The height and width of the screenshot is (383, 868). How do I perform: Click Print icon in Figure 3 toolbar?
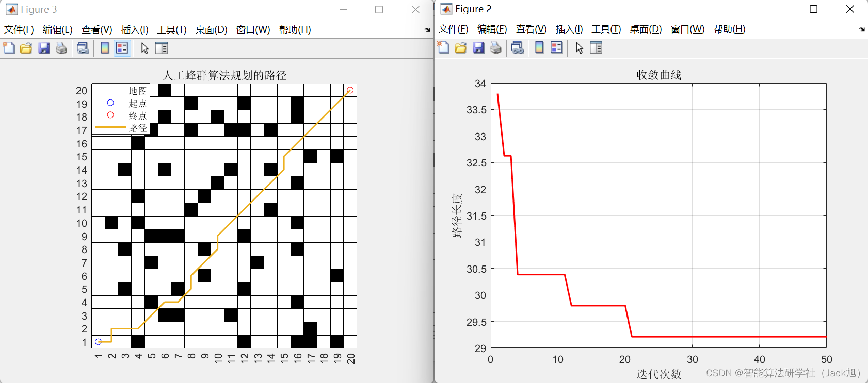click(61, 48)
